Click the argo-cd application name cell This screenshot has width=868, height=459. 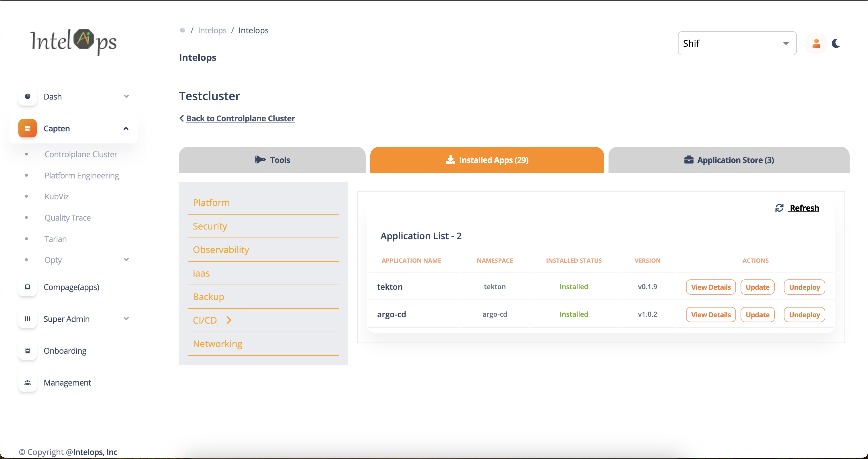(x=392, y=314)
